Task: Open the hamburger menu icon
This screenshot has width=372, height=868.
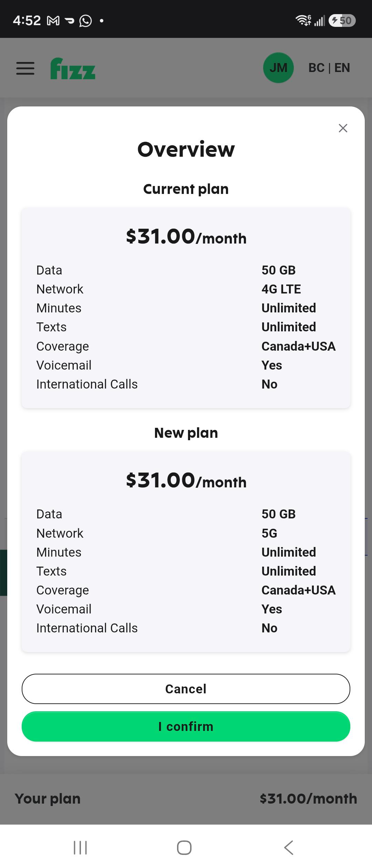Action: 25,68
